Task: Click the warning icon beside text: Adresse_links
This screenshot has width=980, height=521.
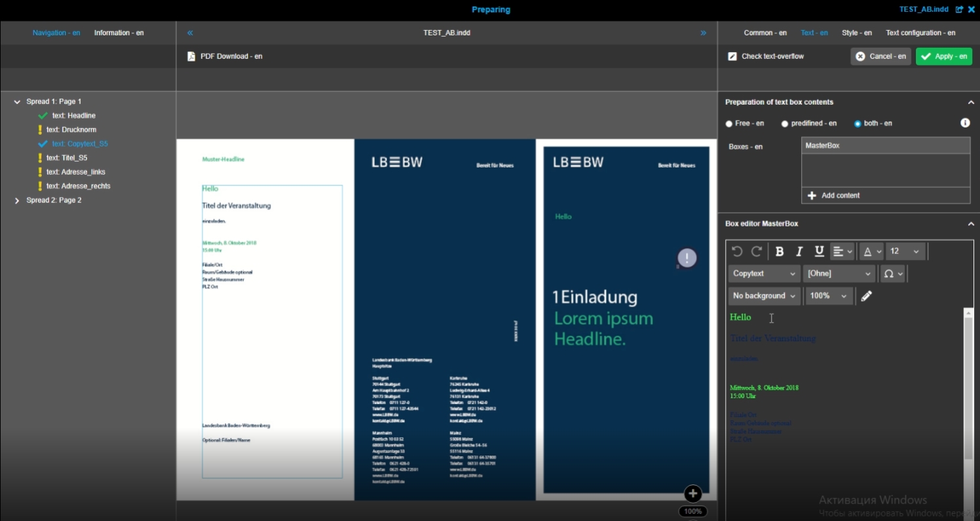Action: tap(41, 172)
